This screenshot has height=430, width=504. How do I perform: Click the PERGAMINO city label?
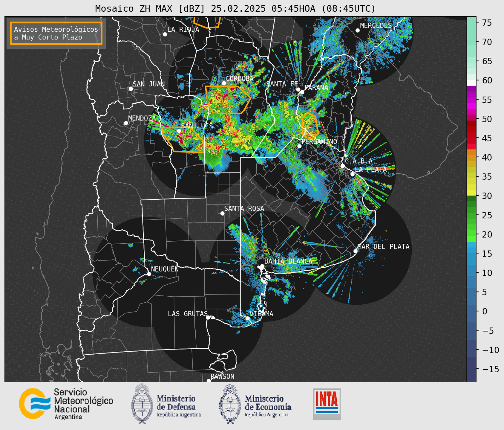coord(319,141)
